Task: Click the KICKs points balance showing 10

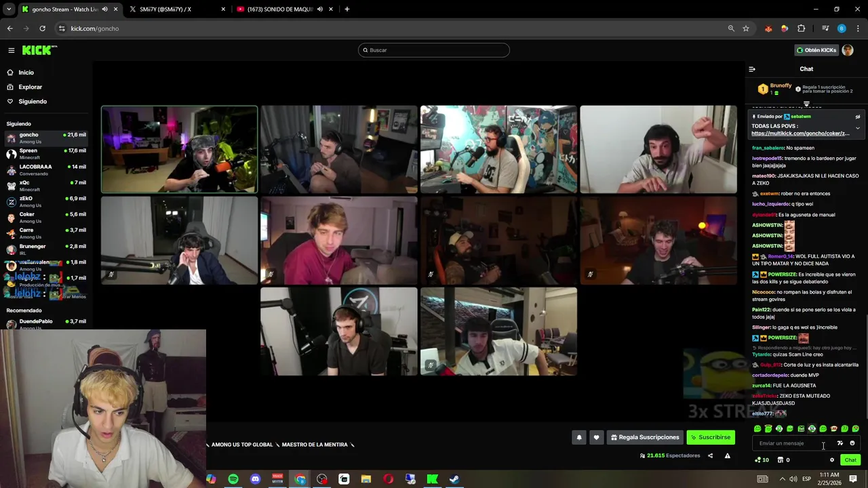Action: click(762, 460)
